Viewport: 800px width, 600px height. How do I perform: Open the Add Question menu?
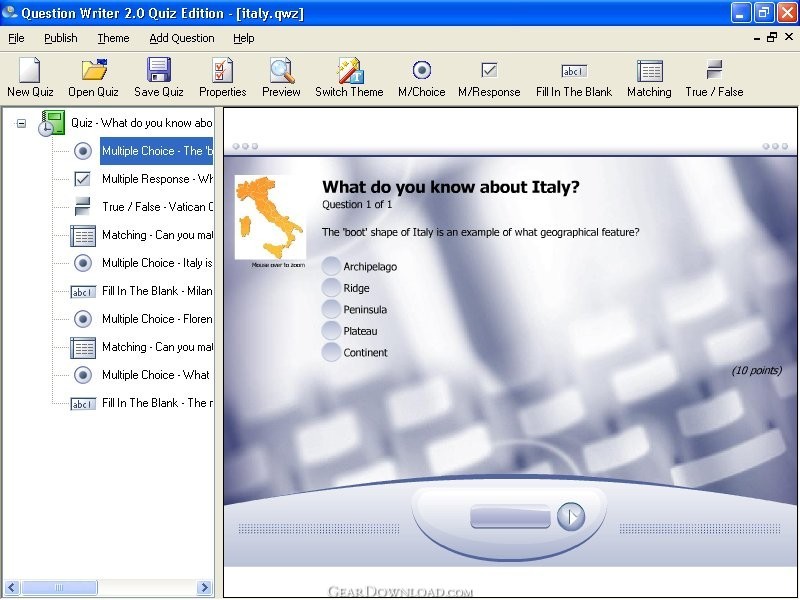click(182, 38)
